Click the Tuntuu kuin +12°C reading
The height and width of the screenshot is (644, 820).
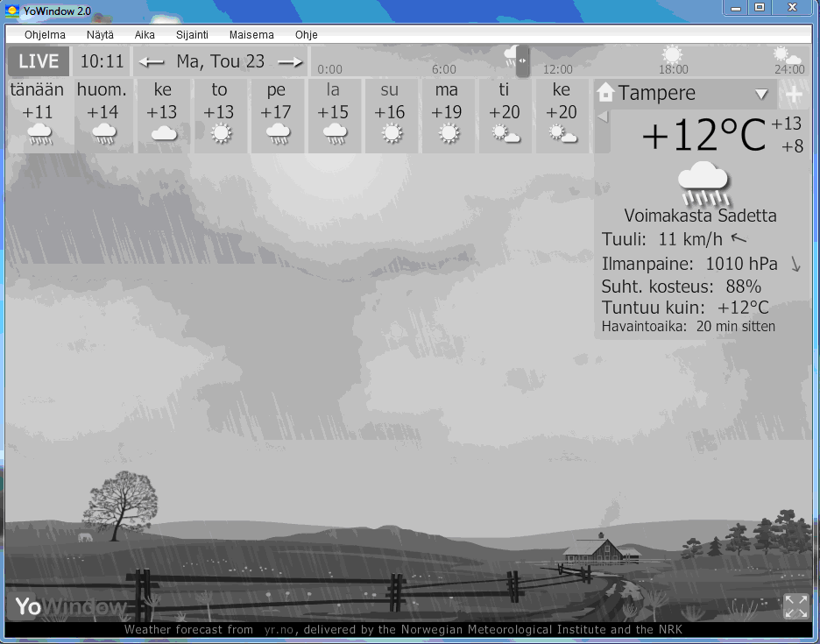[685, 308]
